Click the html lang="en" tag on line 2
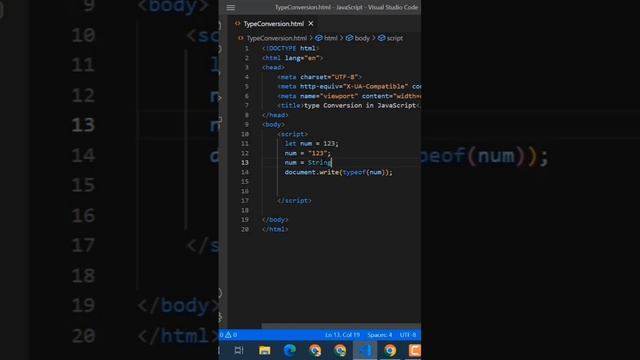Viewport: 640px width, 360px height. (292, 58)
